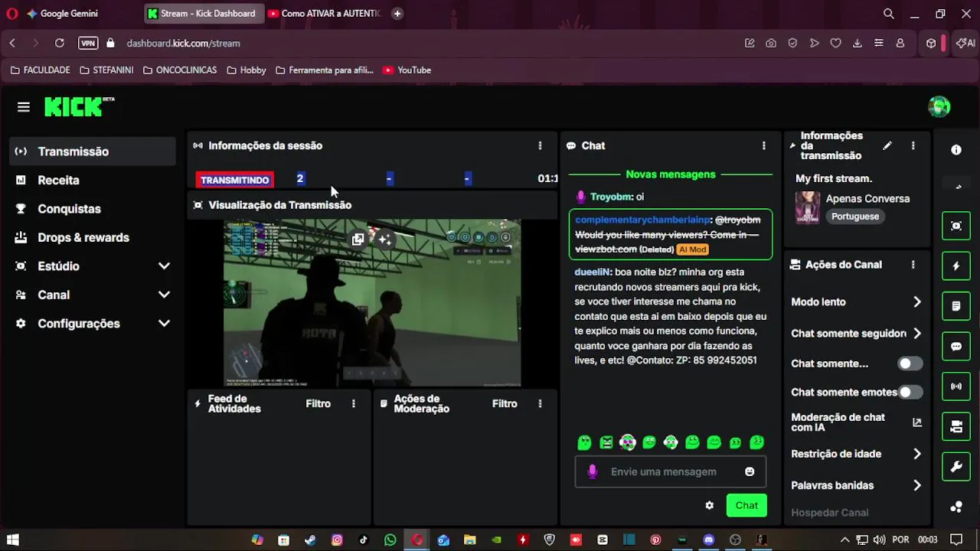Open Chat somente seguidores options
This screenshot has height=551, width=980.
point(857,334)
